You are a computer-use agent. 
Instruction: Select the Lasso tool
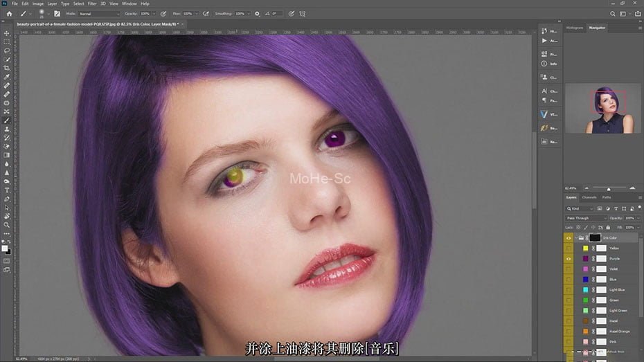point(7,51)
